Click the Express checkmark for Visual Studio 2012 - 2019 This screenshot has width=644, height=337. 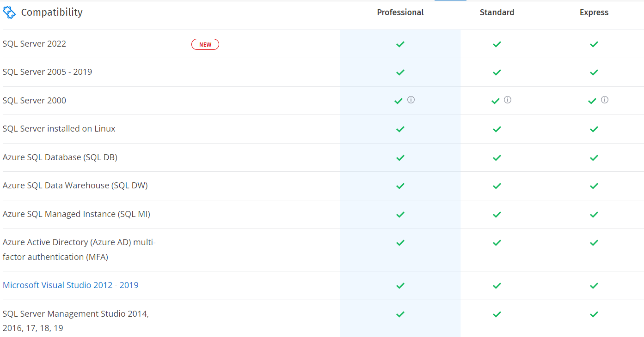(x=594, y=286)
